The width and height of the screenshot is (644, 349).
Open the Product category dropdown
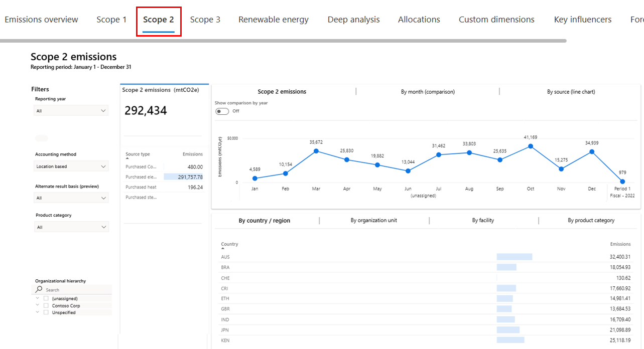point(71,227)
